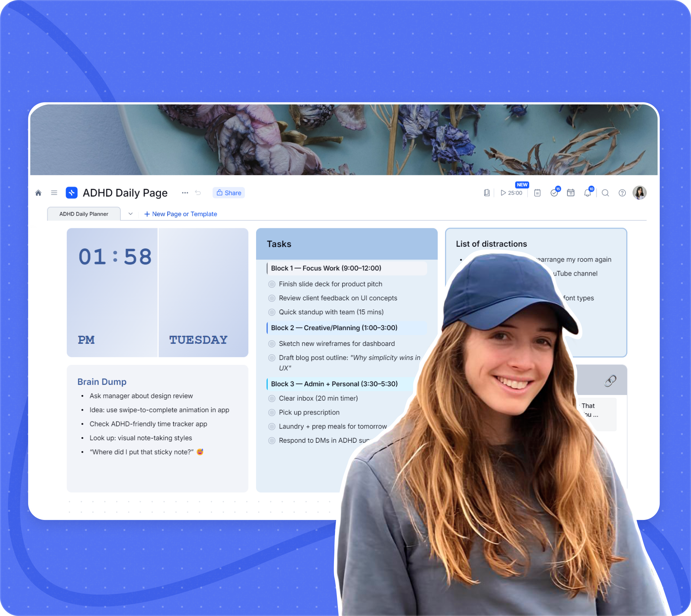The image size is (691, 616).
Task: Click the link chain icon in widget
Action: click(610, 381)
